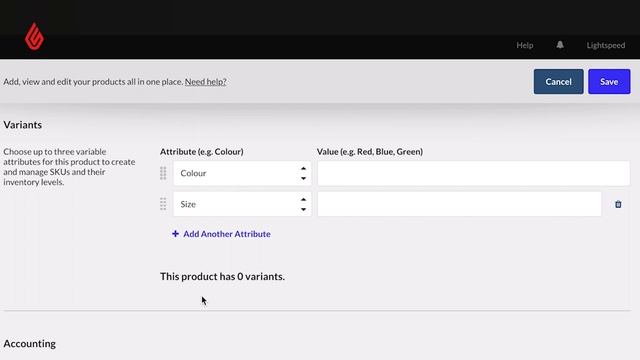Select 'This product has 0 variants.' text

click(x=222, y=276)
